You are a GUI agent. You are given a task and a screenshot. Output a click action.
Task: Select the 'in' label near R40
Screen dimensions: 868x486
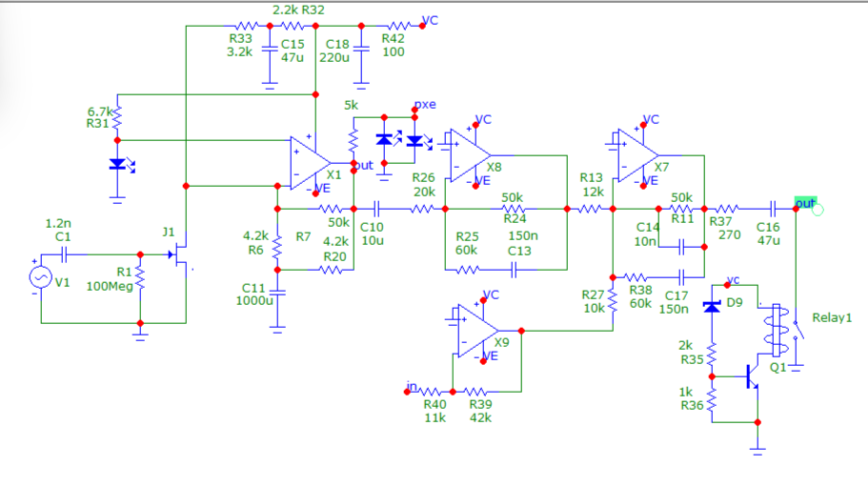click(412, 386)
